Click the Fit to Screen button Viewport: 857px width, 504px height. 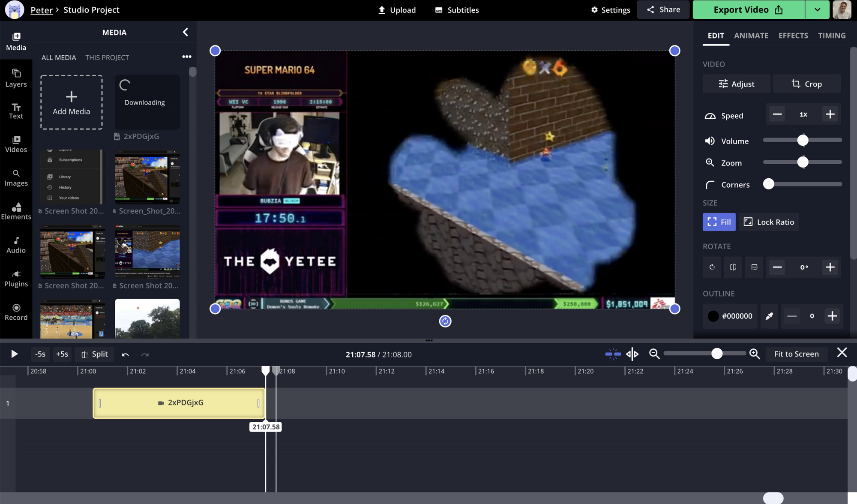[x=796, y=354]
